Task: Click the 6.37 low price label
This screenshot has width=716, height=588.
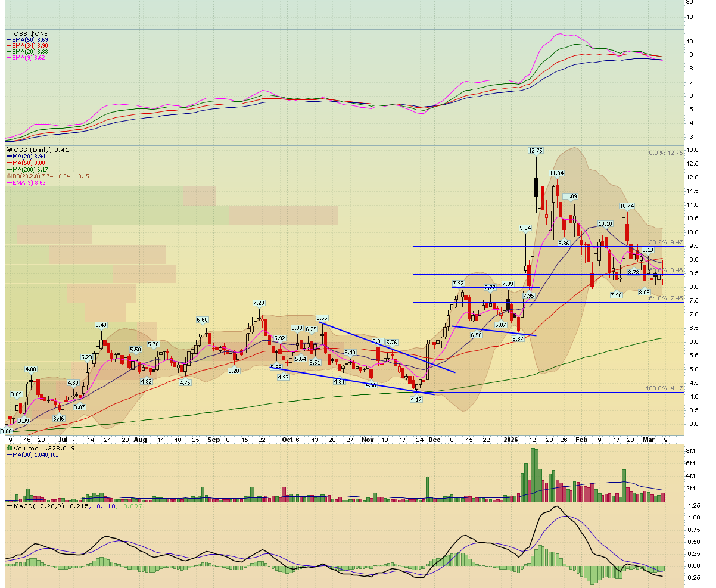Action: tap(518, 338)
